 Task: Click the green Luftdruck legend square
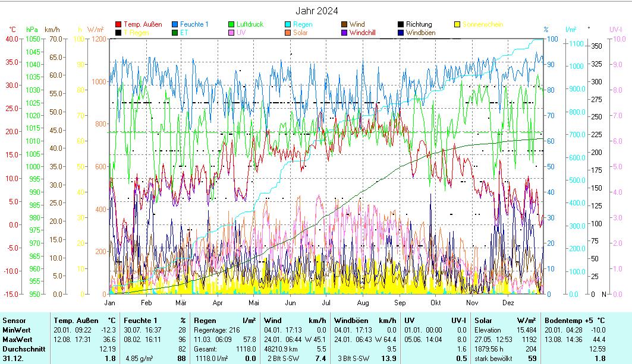tap(231, 24)
